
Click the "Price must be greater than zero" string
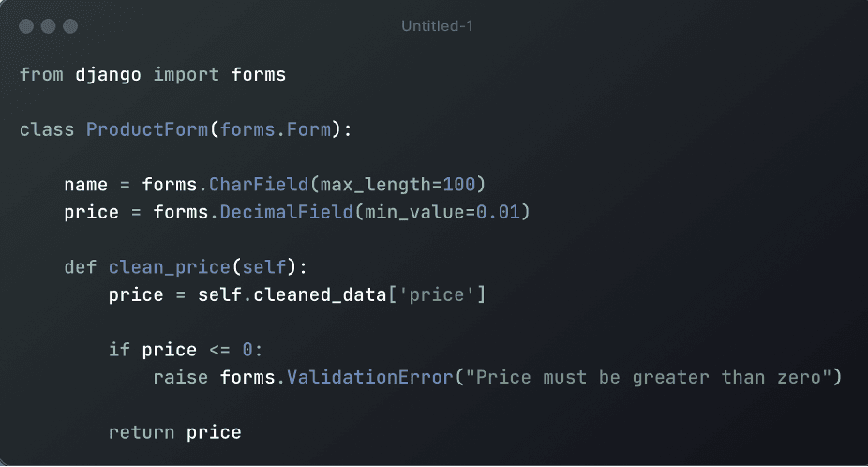pos(649,377)
